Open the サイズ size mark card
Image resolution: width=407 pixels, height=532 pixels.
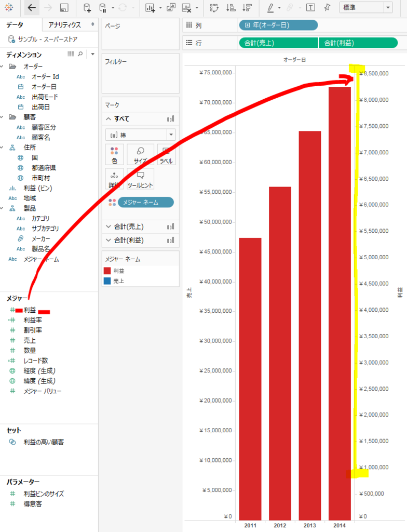(x=140, y=155)
